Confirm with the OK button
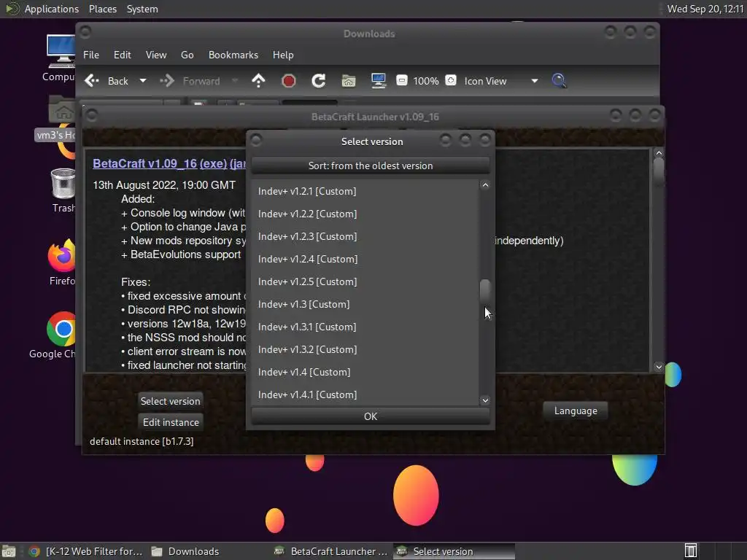 click(x=370, y=416)
